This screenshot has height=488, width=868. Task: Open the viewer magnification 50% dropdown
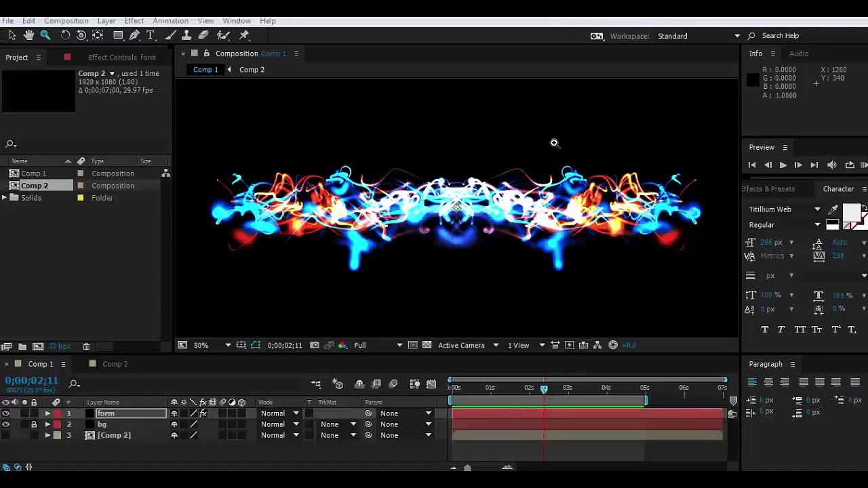point(212,345)
